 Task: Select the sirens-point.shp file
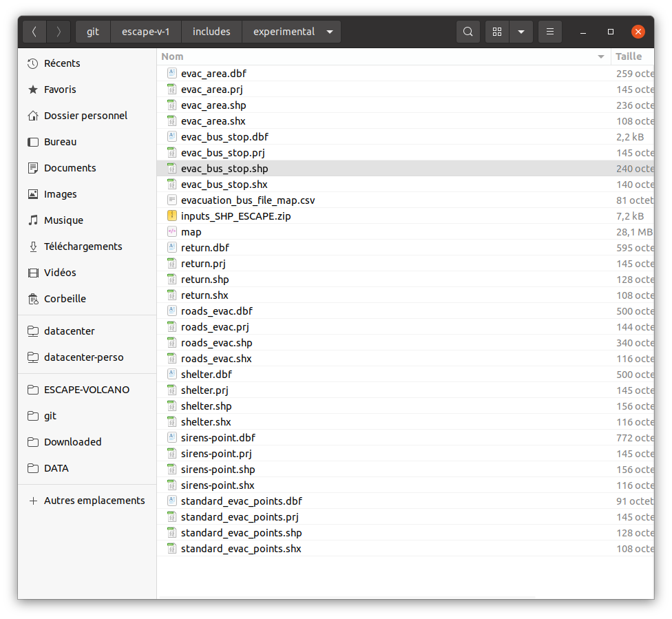tap(218, 470)
